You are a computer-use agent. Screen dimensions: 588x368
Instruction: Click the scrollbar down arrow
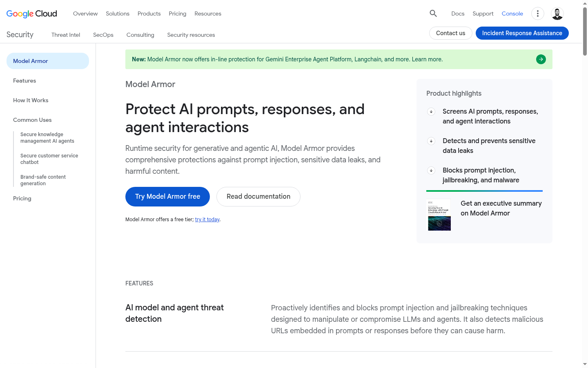pyautogui.click(x=585, y=364)
